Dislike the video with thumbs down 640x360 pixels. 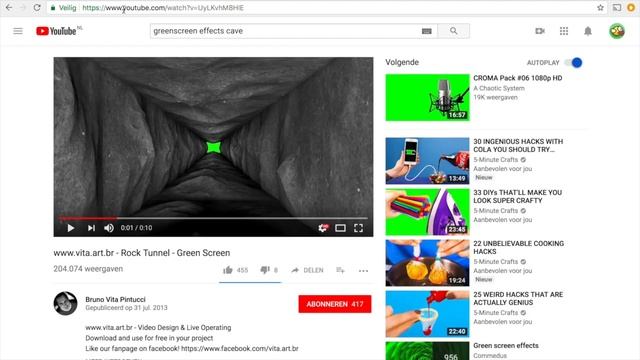[265, 270]
